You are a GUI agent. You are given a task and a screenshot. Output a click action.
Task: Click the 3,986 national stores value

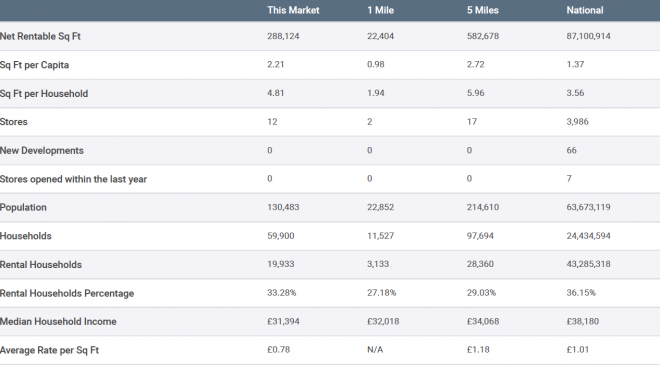(x=577, y=122)
